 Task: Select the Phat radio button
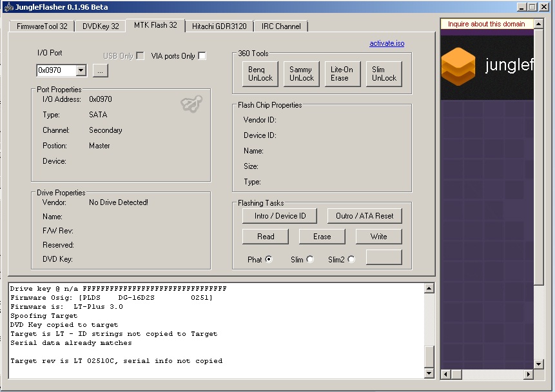point(269,259)
